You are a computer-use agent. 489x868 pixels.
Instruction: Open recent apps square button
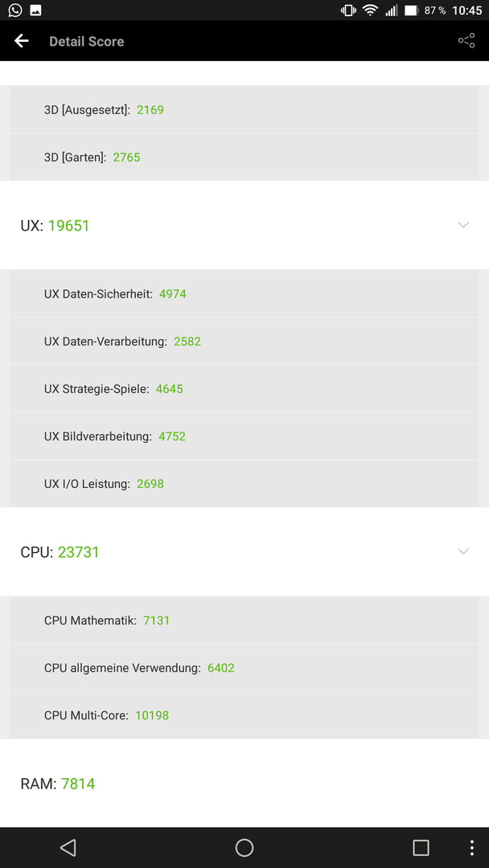click(421, 848)
